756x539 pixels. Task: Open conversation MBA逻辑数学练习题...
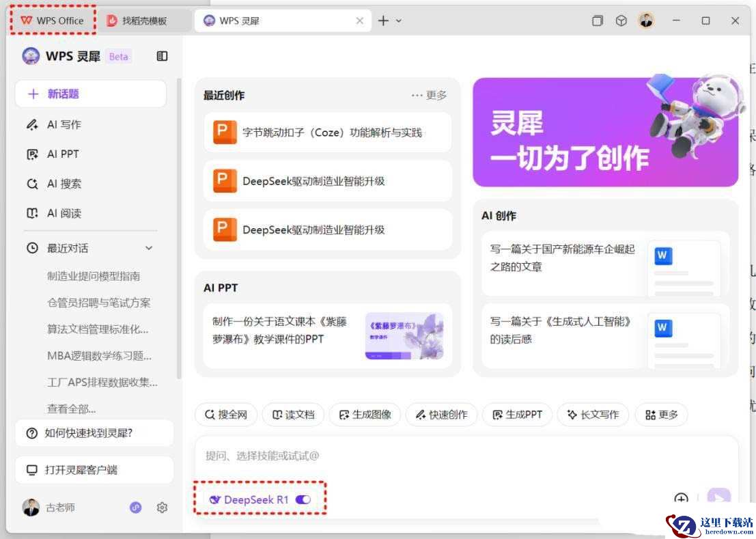pyautogui.click(x=99, y=356)
